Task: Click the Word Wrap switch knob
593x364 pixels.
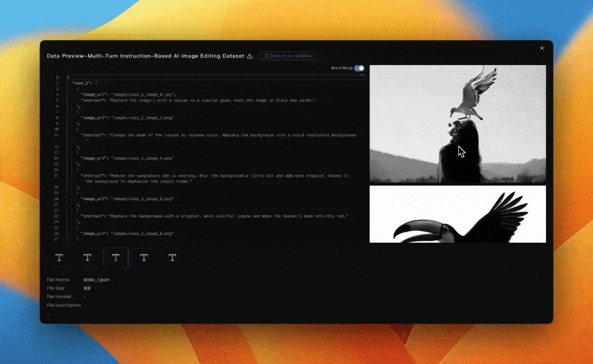Action: pyautogui.click(x=361, y=67)
